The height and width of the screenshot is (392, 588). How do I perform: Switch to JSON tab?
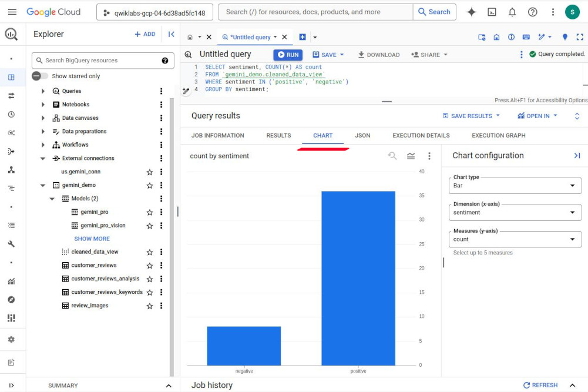tap(362, 135)
